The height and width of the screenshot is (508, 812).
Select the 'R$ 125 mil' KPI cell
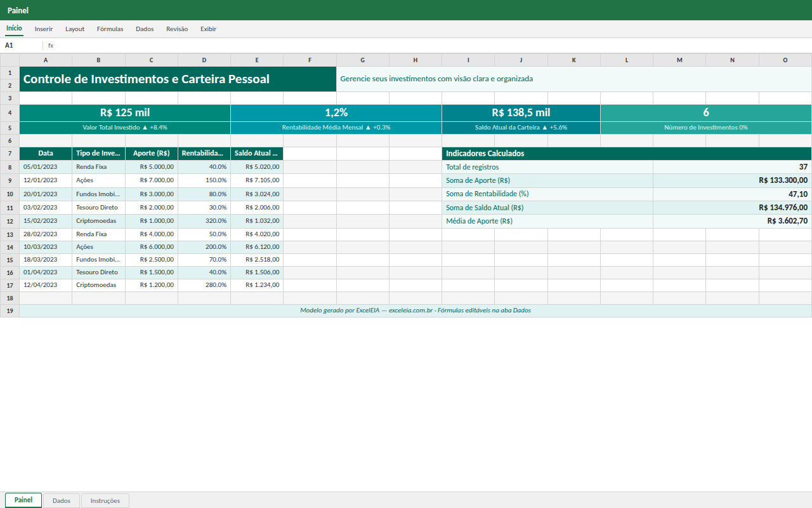(125, 113)
